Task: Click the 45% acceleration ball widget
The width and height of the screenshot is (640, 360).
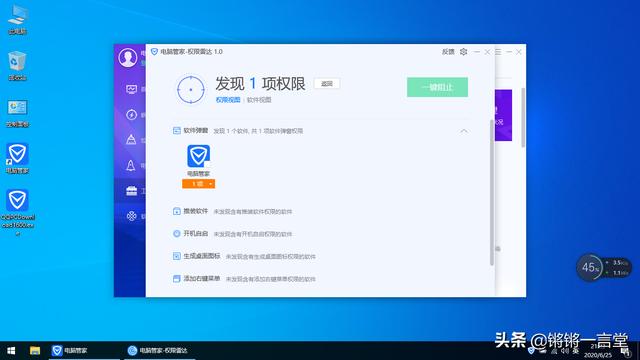Action: 589,268
